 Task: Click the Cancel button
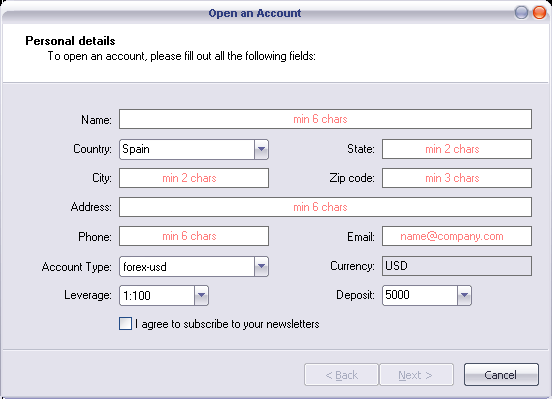pos(501,375)
